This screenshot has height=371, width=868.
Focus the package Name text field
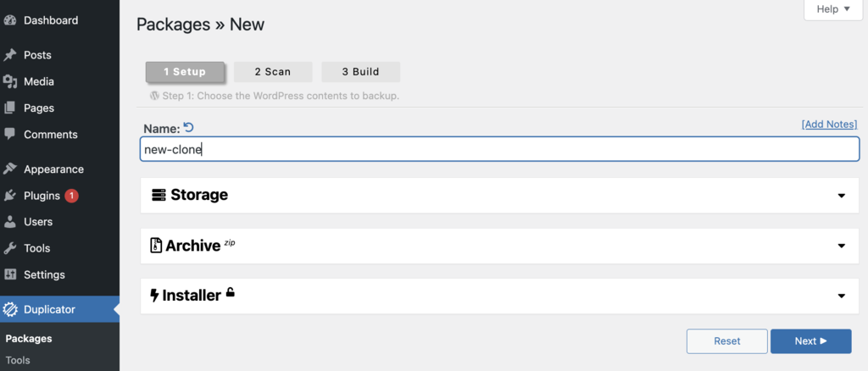point(500,149)
